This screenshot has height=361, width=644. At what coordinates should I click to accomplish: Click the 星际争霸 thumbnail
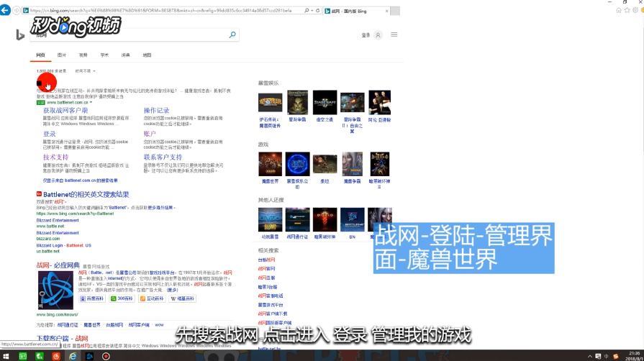click(x=297, y=102)
